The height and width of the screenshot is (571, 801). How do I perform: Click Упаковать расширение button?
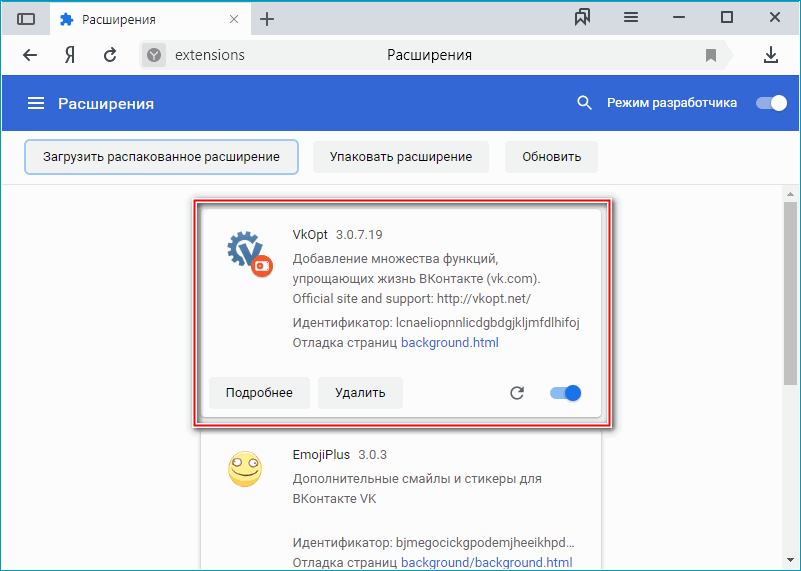click(401, 157)
